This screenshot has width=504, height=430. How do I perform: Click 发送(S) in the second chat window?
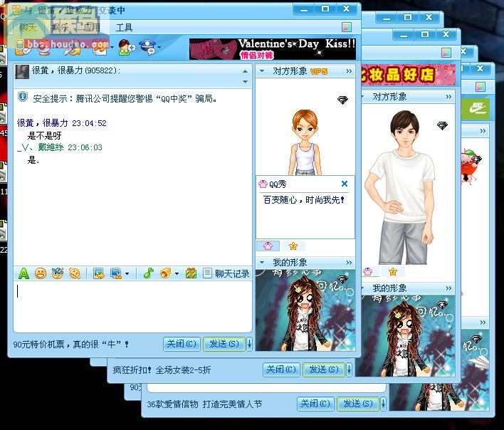[324, 369]
